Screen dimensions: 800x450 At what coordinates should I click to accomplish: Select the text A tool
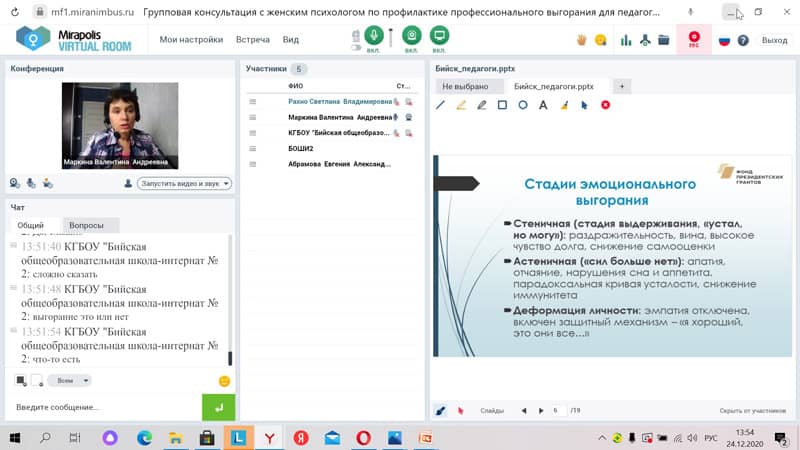point(543,105)
